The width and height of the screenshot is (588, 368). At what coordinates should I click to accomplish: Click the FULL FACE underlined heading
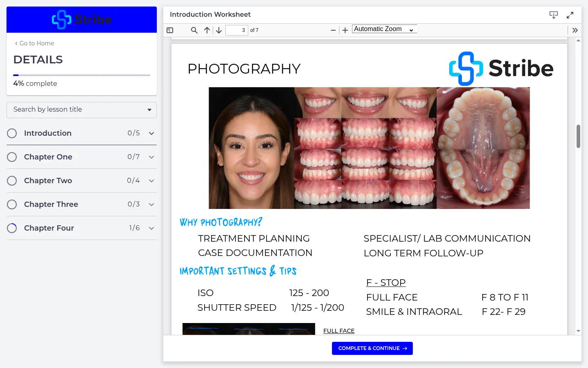(x=339, y=331)
